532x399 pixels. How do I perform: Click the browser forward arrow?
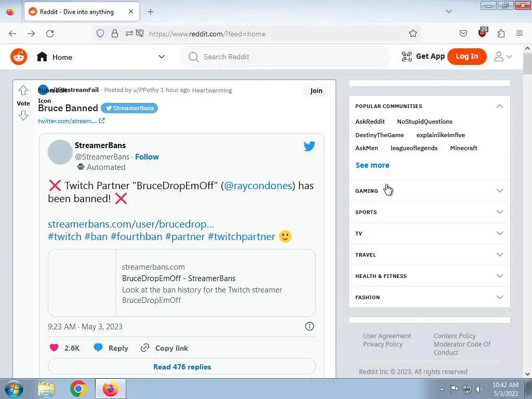(x=31, y=34)
